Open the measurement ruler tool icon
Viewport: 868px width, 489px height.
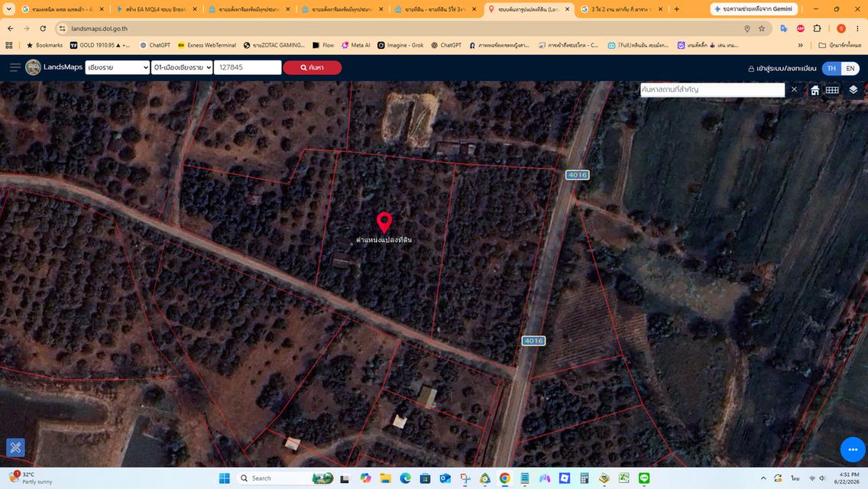[832, 89]
